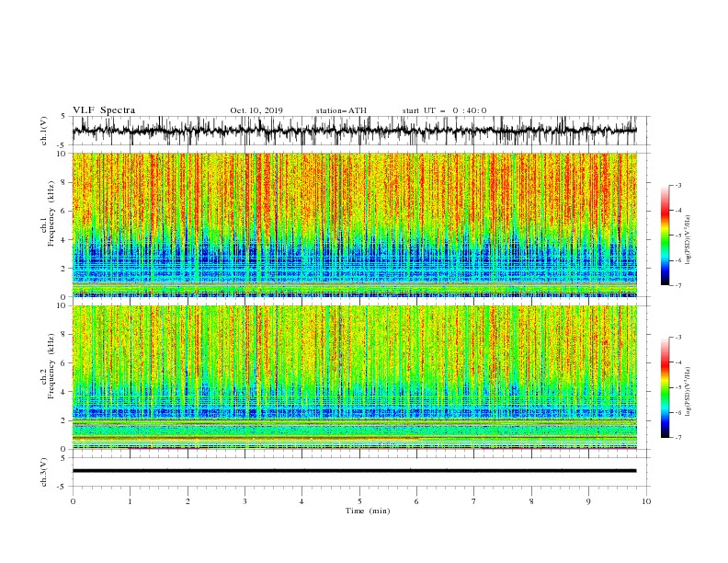Click the flat black ch.3 voltage trace
728x563 pixels.
pyautogui.click(x=354, y=471)
